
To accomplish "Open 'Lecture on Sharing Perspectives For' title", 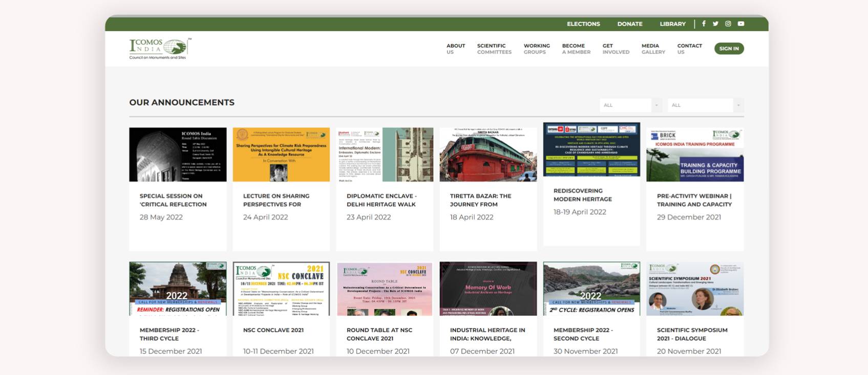I will (276, 200).
